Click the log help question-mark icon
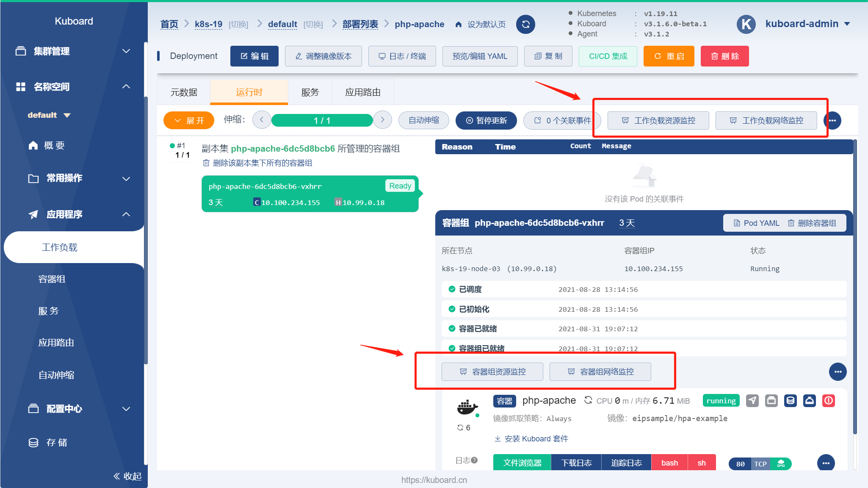 474,460
